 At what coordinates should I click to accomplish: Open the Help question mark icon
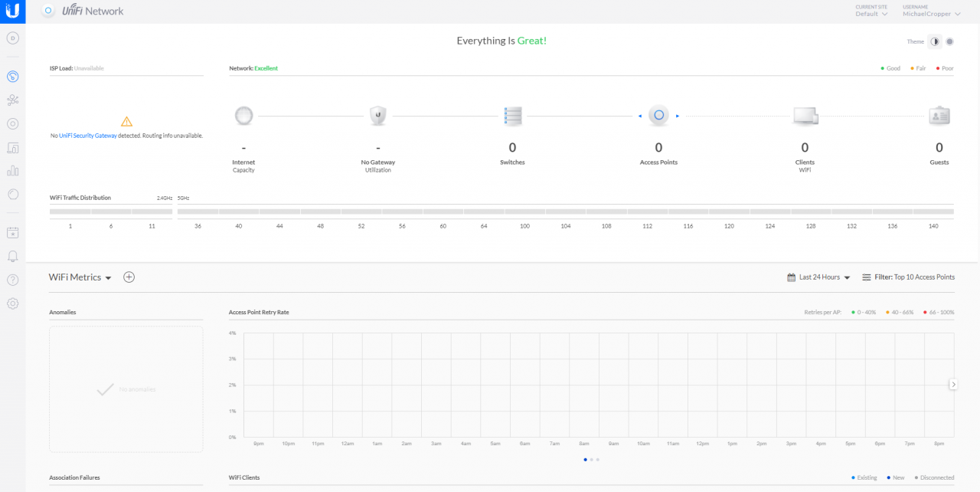pos(12,280)
